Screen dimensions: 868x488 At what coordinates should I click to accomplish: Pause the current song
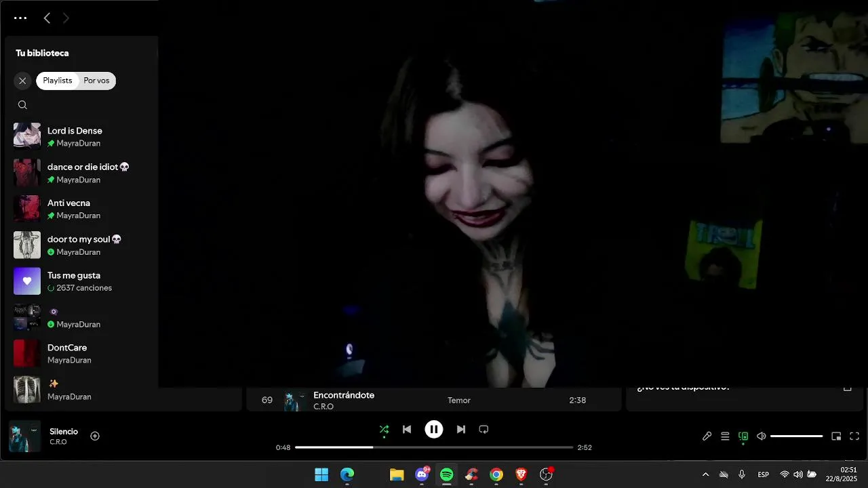[434, 429]
